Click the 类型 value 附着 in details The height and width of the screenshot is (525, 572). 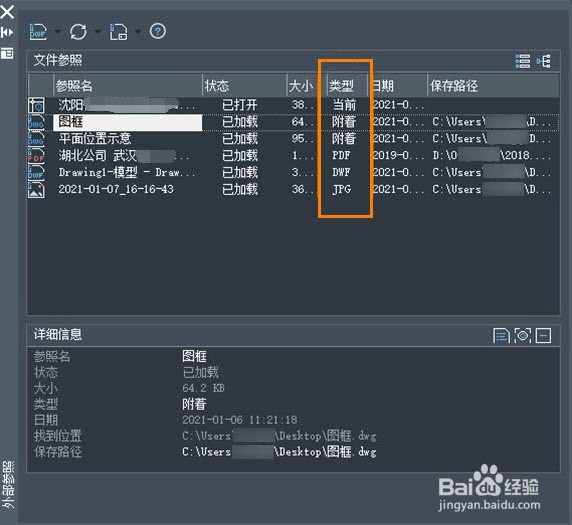[194, 404]
